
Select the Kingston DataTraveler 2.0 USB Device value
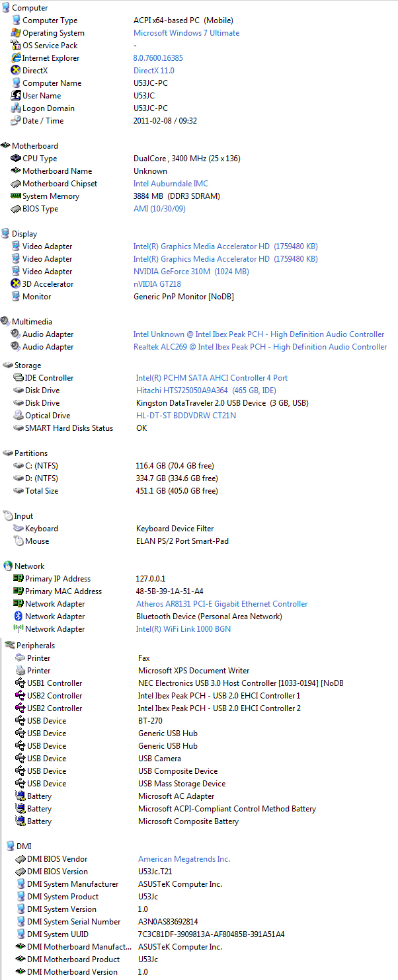pyautogui.click(x=222, y=403)
